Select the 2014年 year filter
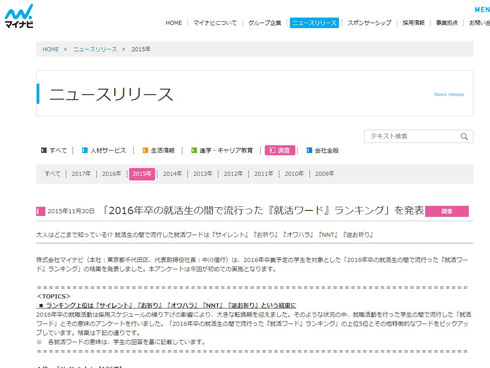 (172, 174)
